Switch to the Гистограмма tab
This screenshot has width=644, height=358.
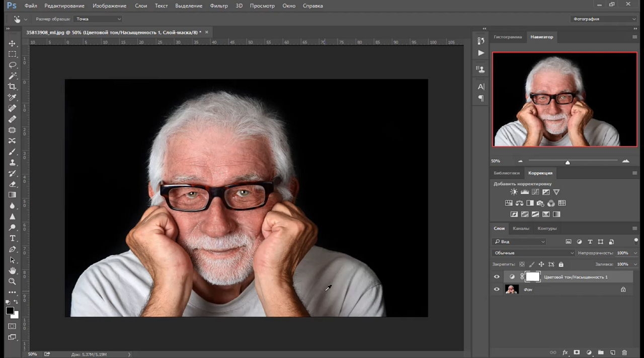point(508,37)
